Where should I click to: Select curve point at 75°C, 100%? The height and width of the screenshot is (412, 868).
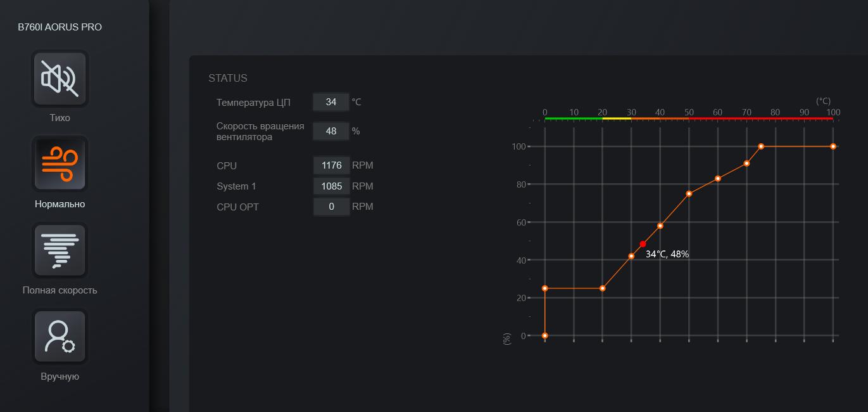tap(761, 146)
